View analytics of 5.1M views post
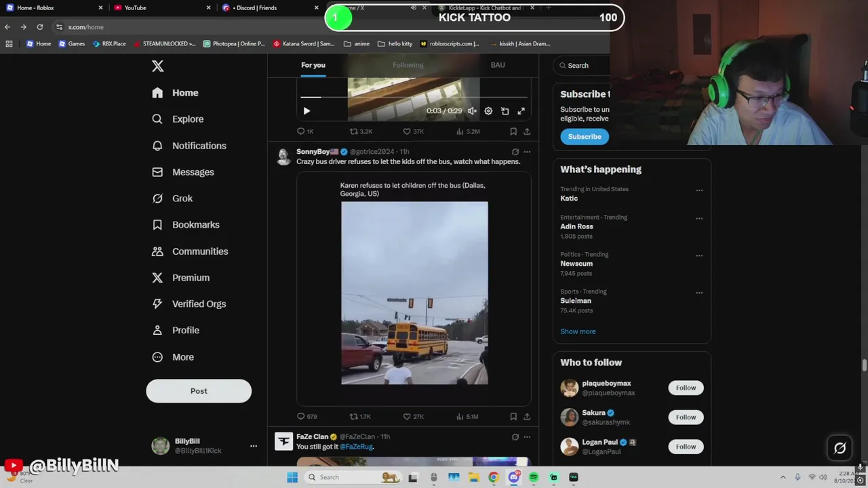 click(467, 417)
